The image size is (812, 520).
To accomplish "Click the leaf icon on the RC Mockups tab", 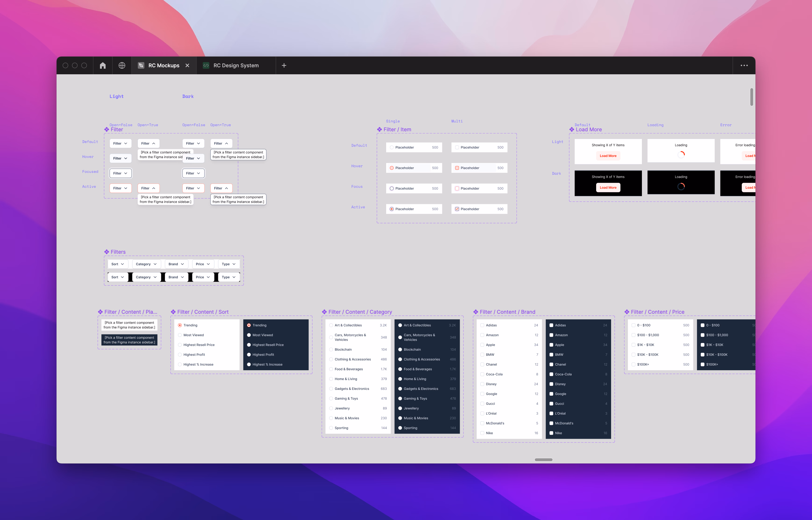I will (x=141, y=65).
